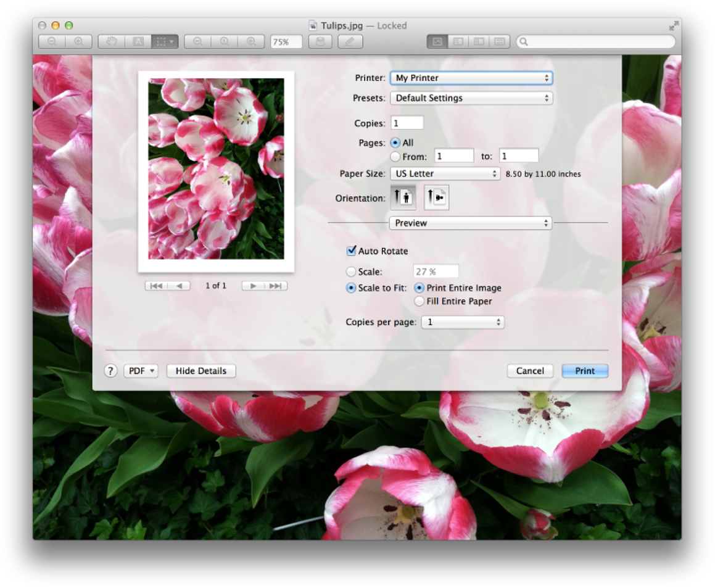The height and width of the screenshot is (588, 715).
Task: Select portrait orientation icon
Action: (403, 197)
